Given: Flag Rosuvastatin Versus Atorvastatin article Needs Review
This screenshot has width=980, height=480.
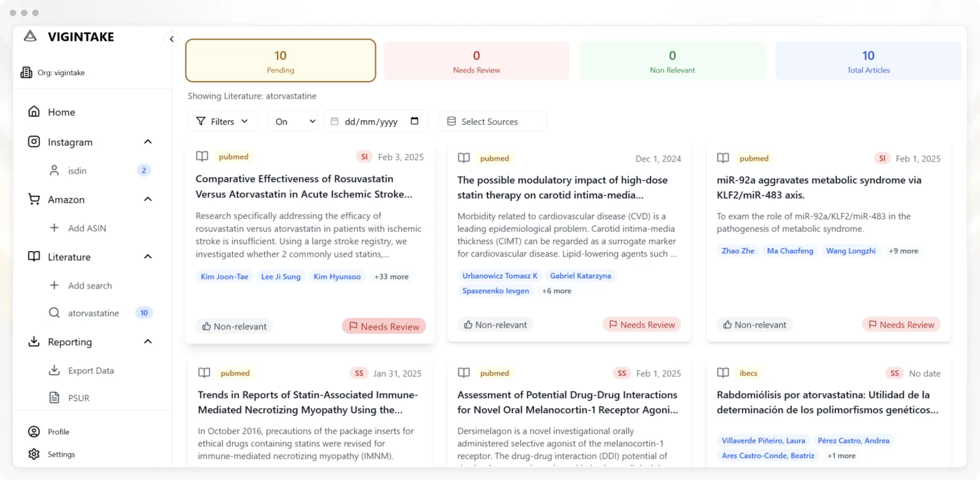Looking at the screenshot, I should [384, 326].
